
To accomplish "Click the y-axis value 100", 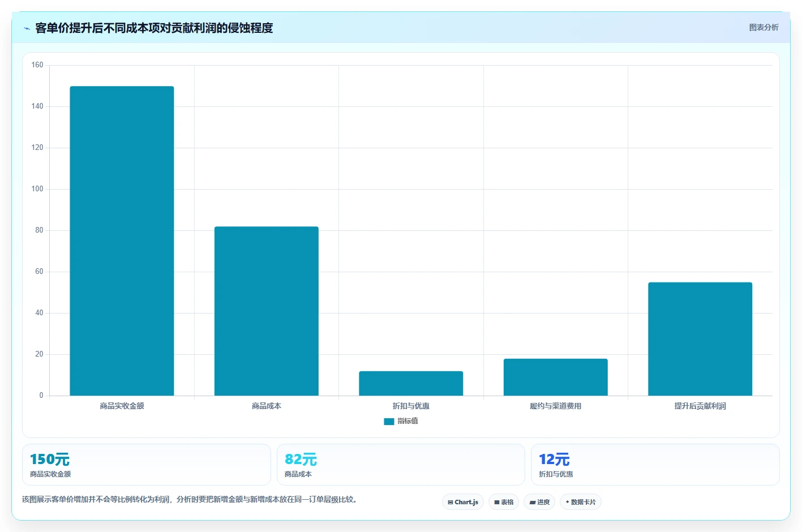I will pos(37,189).
